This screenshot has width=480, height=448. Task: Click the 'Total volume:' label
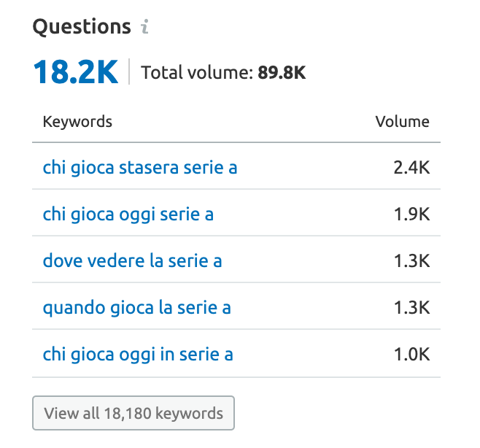pos(197,72)
